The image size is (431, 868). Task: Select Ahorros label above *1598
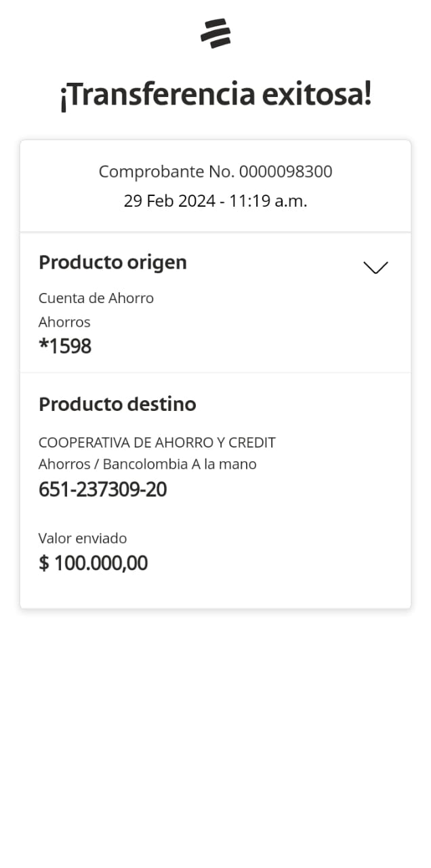64,322
